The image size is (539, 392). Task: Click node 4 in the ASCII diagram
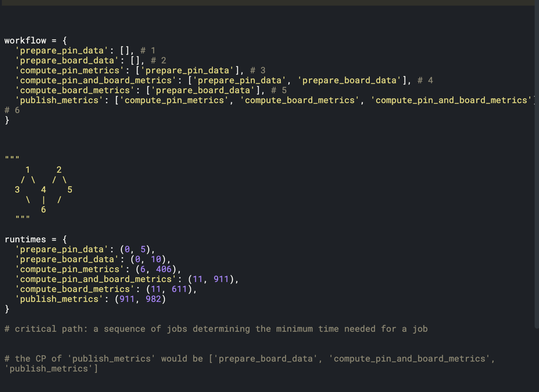44,190
